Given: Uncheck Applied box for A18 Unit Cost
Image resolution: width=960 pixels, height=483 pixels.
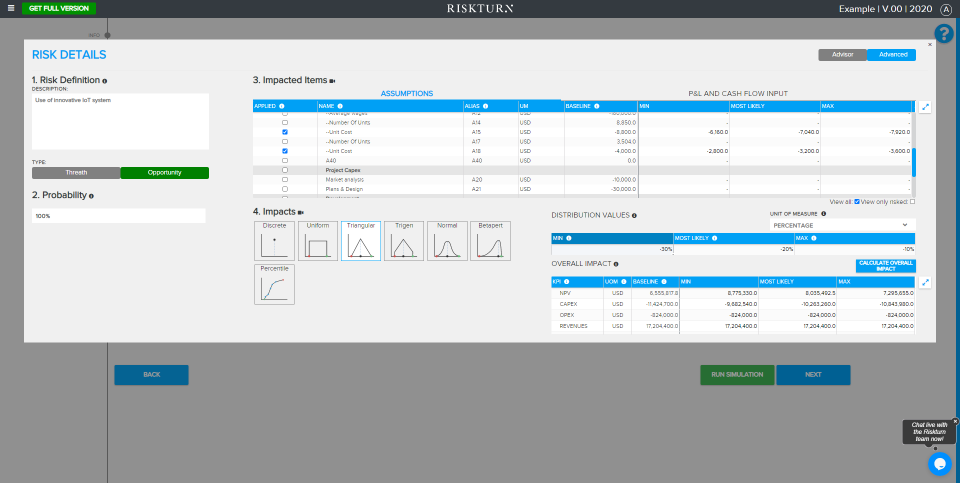Looking at the screenshot, I should pyautogui.click(x=285, y=151).
